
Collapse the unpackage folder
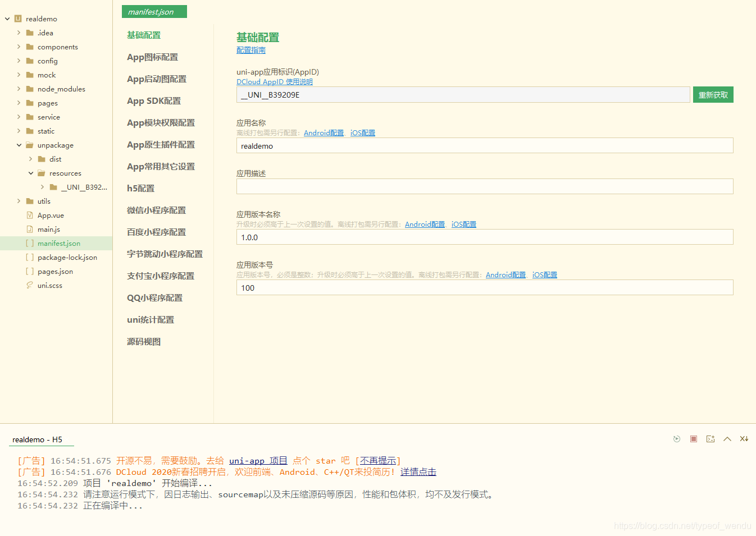(19, 145)
